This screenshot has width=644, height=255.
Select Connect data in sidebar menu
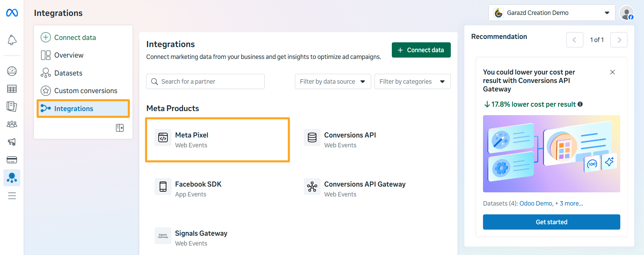pos(83,37)
